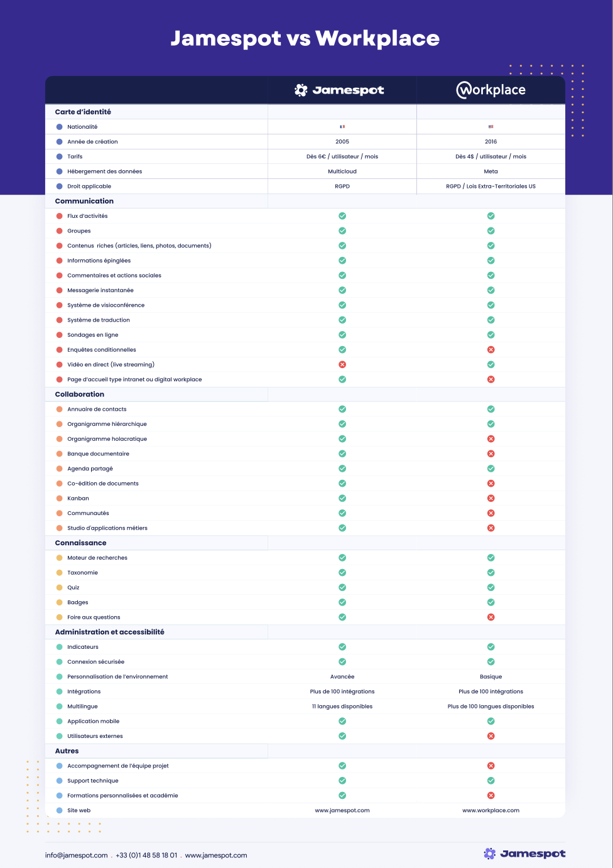Click the info@jamespot.com email in the footer
This screenshot has height=868, width=613.
[x=77, y=855]
